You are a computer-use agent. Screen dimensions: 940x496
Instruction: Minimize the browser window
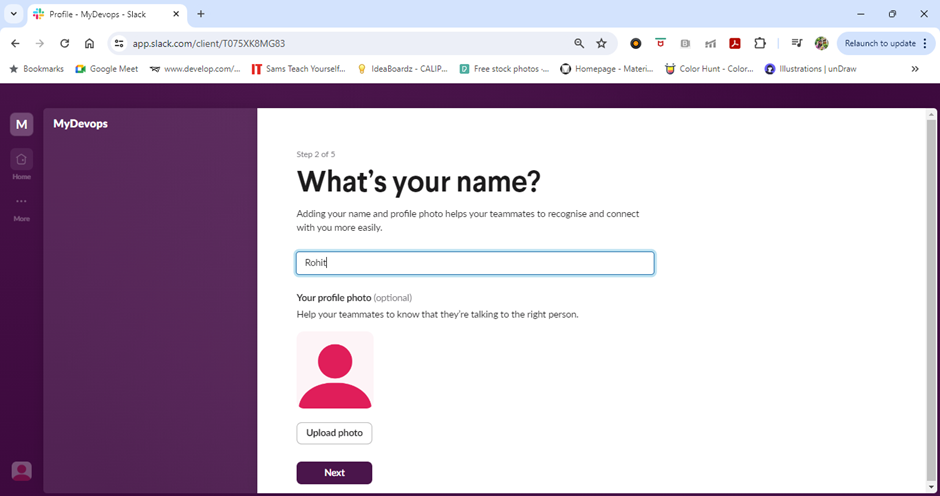tap(861, 14)
